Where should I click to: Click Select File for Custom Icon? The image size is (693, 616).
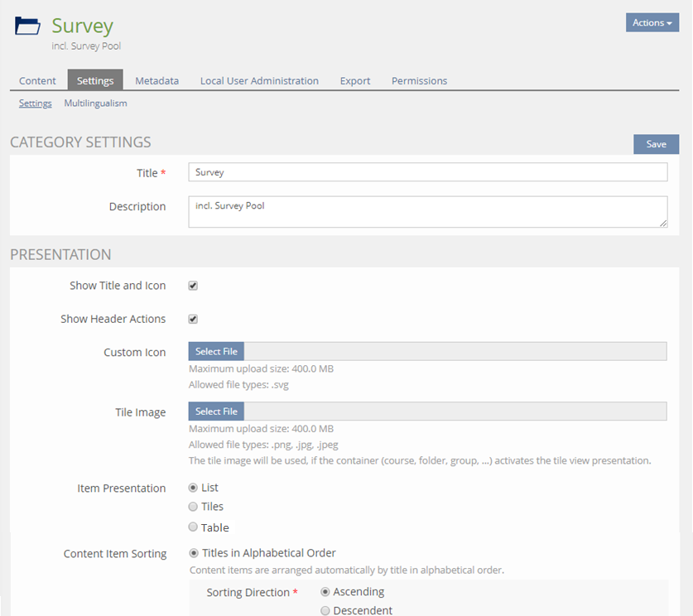point(216,352)
